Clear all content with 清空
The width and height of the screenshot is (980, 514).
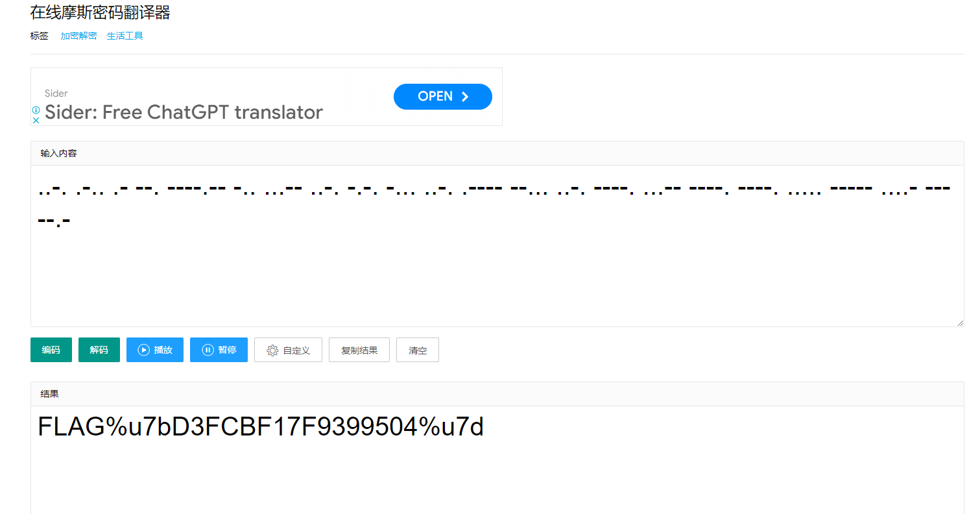pos(417,350)
